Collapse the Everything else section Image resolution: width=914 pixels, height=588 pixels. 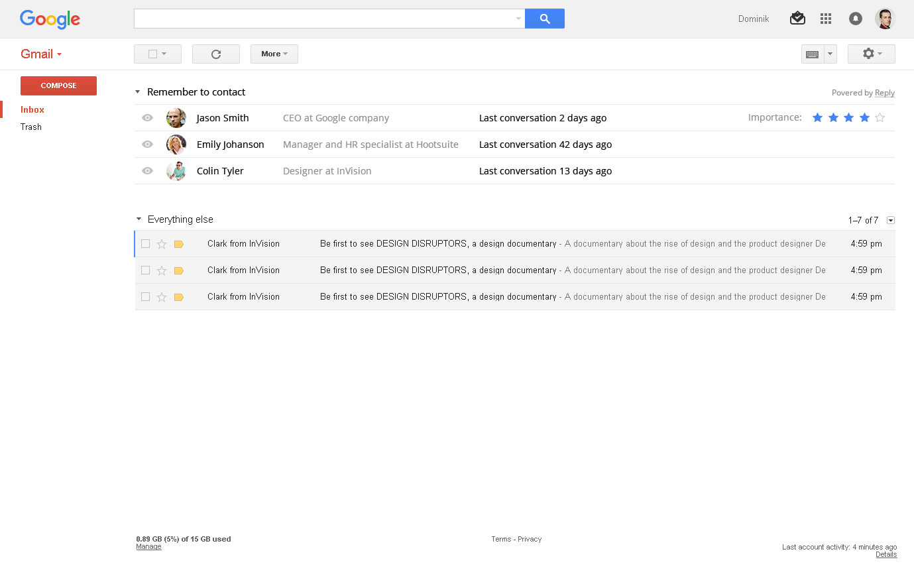[139, 219]
